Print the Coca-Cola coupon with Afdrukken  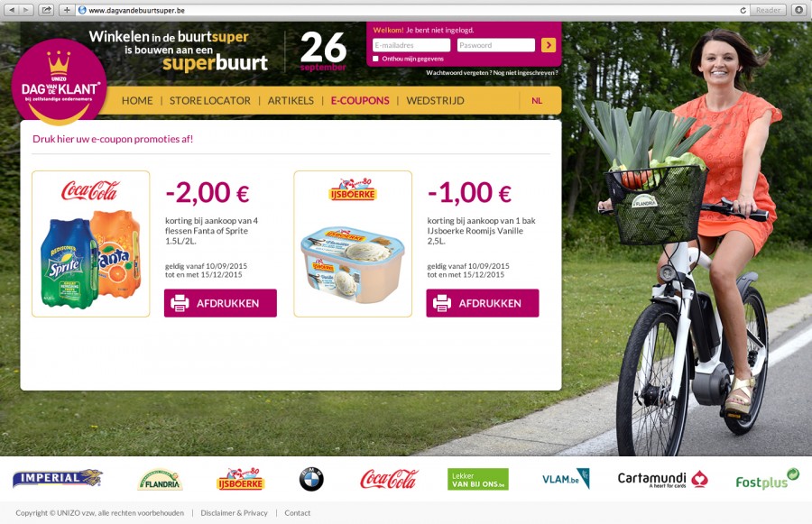[x=220, y=303]
